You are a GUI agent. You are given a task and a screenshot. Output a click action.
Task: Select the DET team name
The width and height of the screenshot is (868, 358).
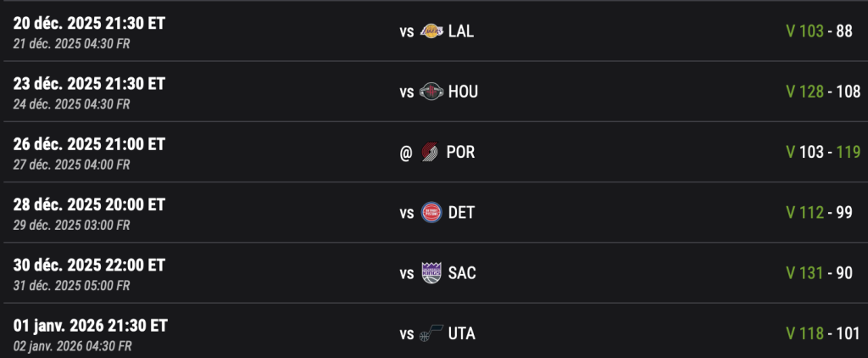click(x=461, y=212)
